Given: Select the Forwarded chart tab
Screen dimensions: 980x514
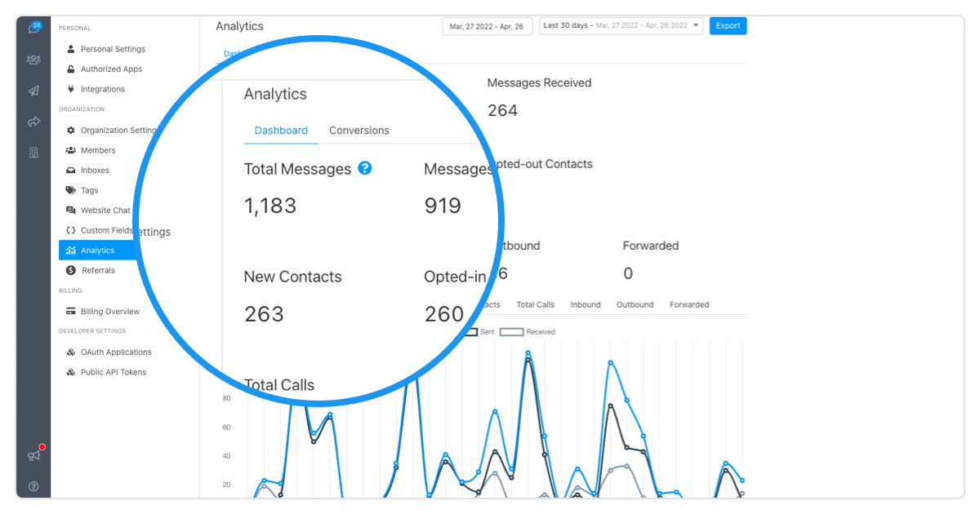Looking at the screenshot, I should click(x=689, y=304).
